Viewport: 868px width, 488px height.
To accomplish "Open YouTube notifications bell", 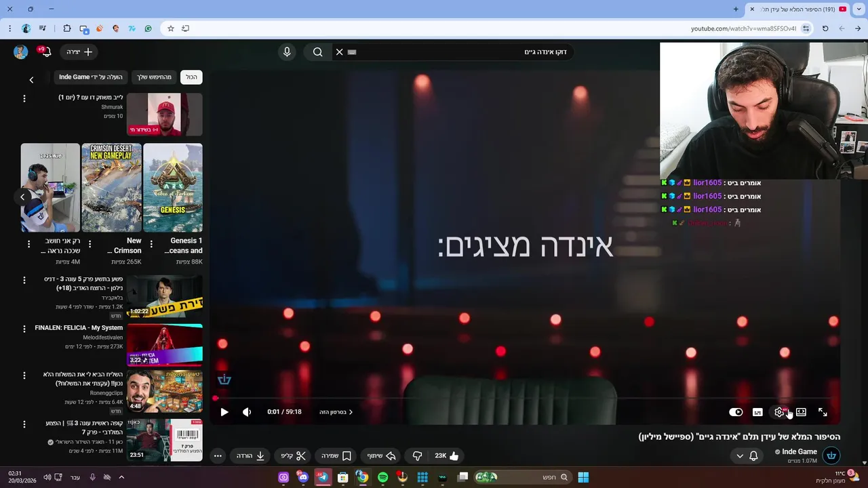I will coord(45,52).
